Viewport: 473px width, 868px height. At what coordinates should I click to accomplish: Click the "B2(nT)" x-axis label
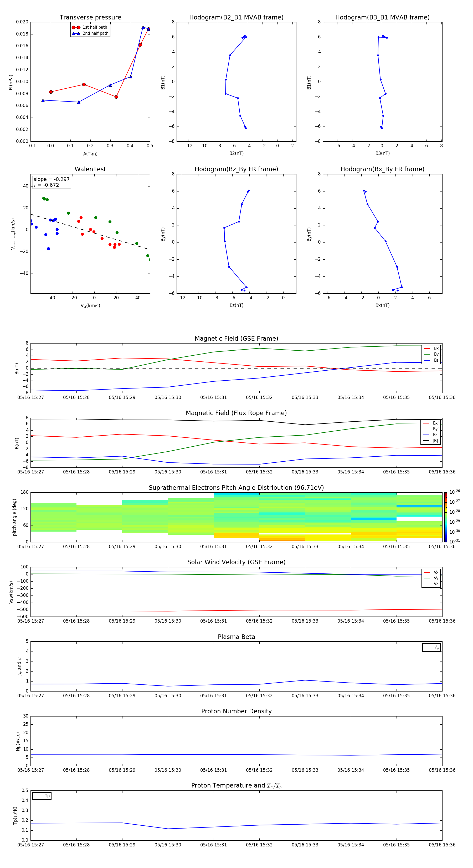tap(236, 153)
